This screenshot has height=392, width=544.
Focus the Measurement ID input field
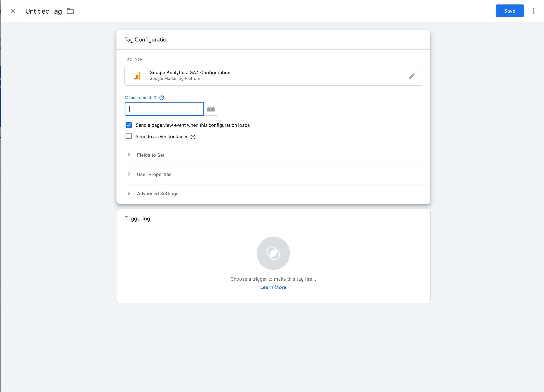(x=164, y=109)
